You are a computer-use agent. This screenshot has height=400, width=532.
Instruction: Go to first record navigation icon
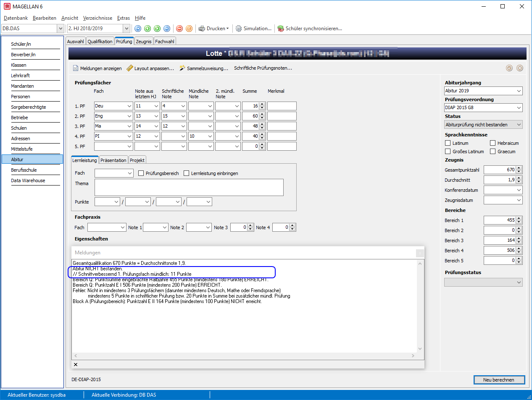[x=138, y=29]
